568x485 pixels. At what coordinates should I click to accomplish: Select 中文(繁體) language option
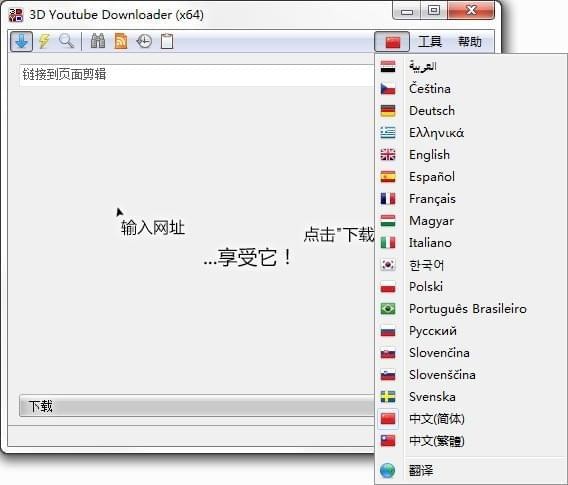(x=471, y=441)
